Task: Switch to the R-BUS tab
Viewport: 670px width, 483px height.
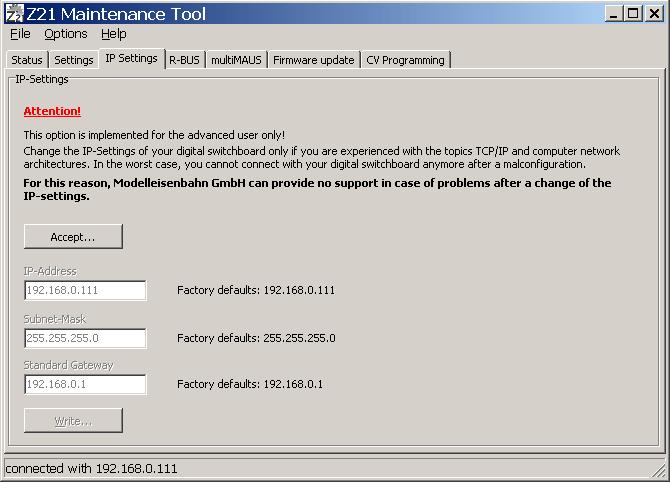Action: tap(185, 60)
